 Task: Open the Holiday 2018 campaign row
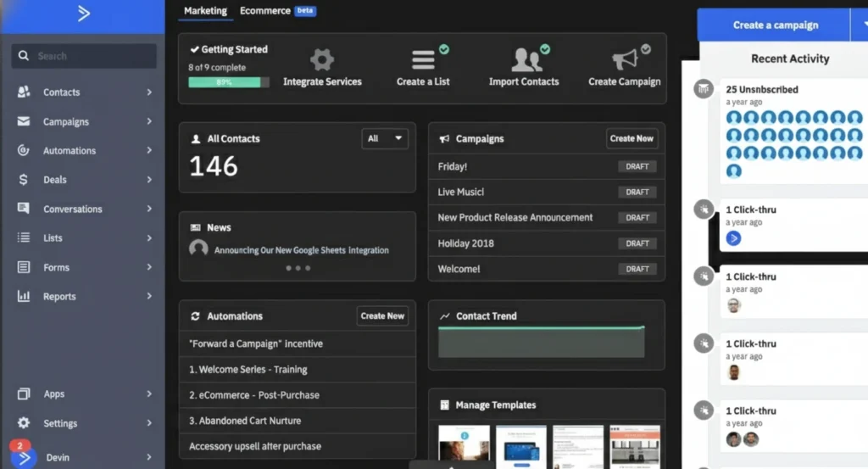547,243
